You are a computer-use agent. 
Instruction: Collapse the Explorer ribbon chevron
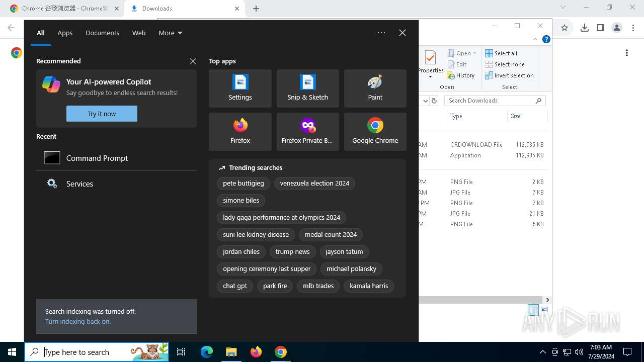535,39
